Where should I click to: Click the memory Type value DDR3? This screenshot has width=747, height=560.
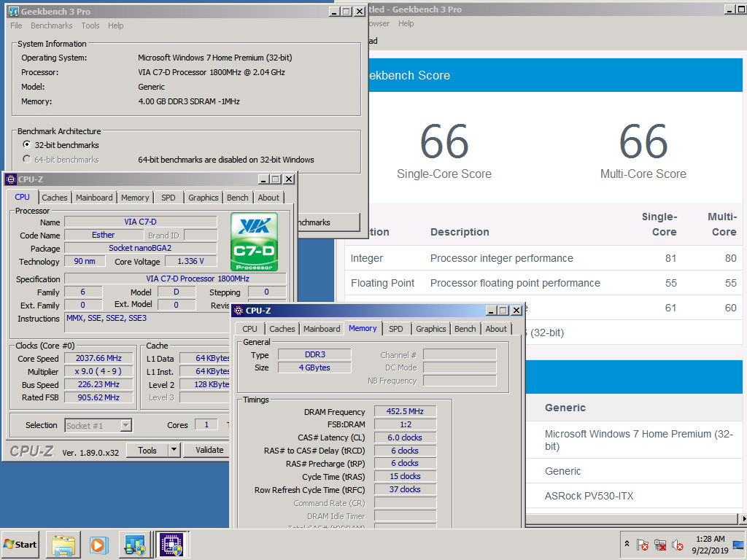coord(315,354)
